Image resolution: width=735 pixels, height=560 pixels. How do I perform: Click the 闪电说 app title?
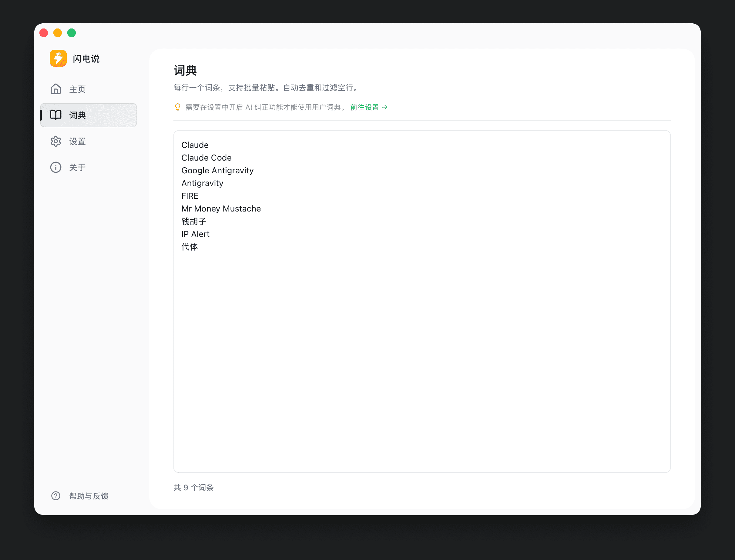pos(86,59)
